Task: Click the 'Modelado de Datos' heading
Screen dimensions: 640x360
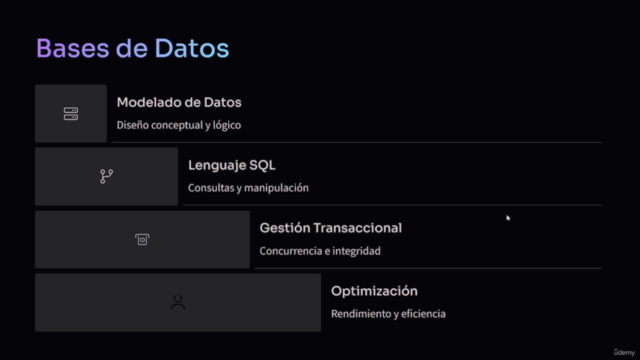Action: 179,102
